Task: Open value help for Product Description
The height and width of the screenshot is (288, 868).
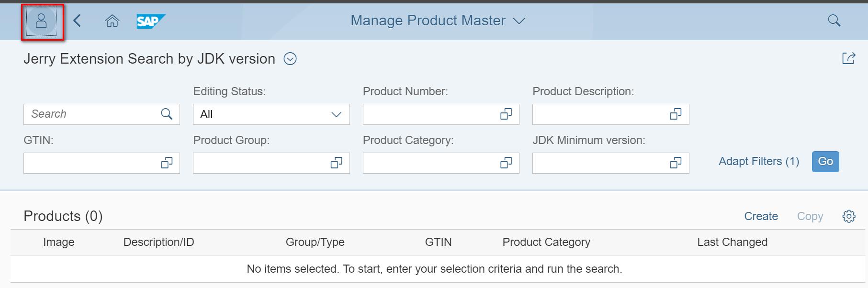Action: [x=675, y=114]
